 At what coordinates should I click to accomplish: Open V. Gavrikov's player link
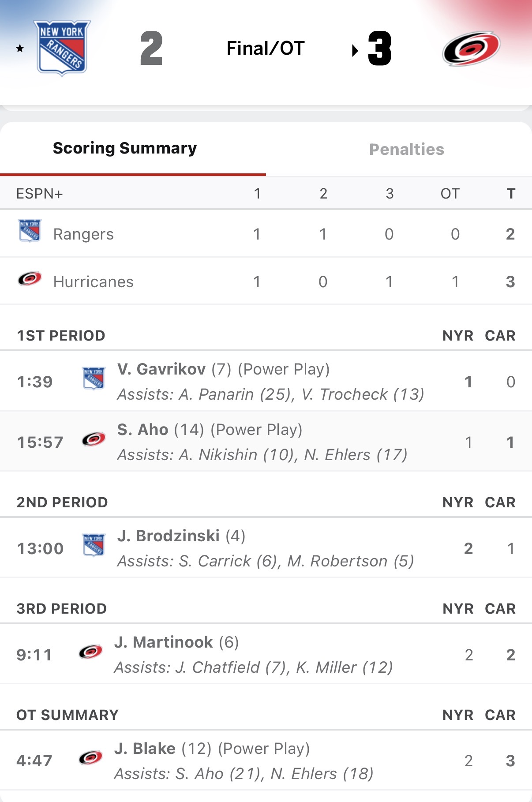point(161,369)
